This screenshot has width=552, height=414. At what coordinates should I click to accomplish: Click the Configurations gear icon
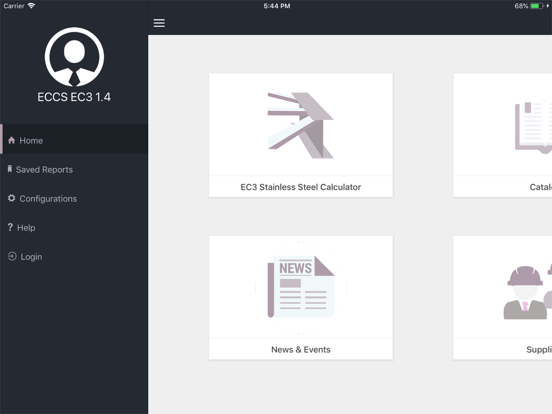(12, 198)
